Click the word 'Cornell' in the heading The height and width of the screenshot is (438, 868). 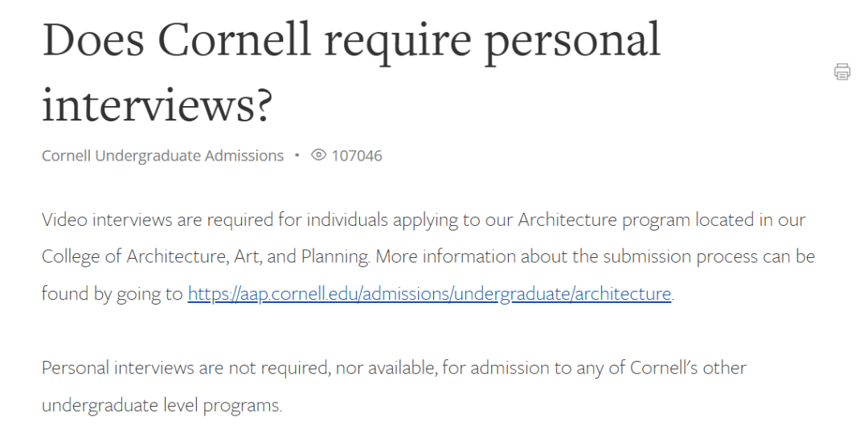[233, 39]
